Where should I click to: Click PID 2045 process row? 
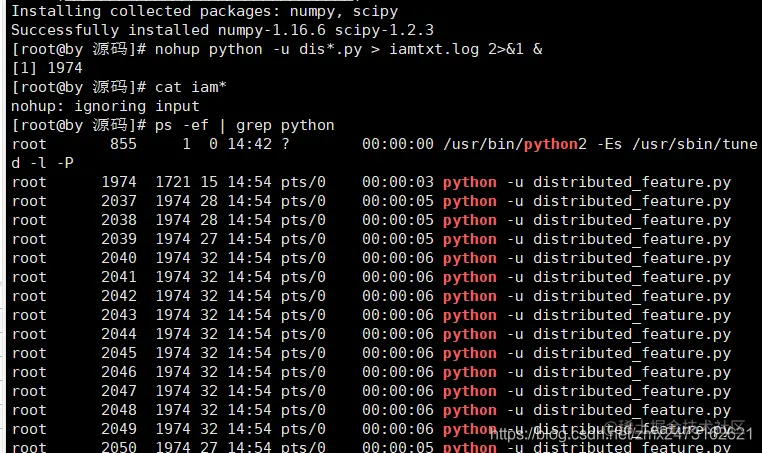[371, 352]
